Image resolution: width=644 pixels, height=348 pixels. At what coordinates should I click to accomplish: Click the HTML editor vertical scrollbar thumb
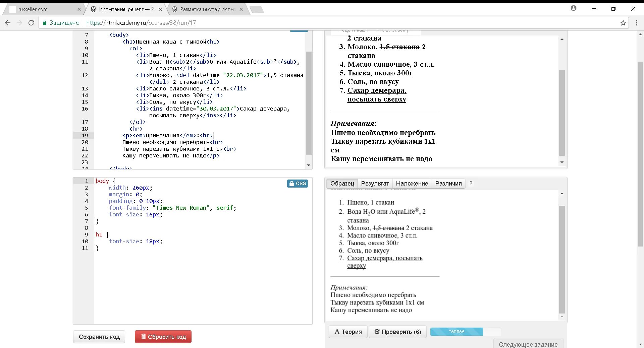[x=309, y=103]
